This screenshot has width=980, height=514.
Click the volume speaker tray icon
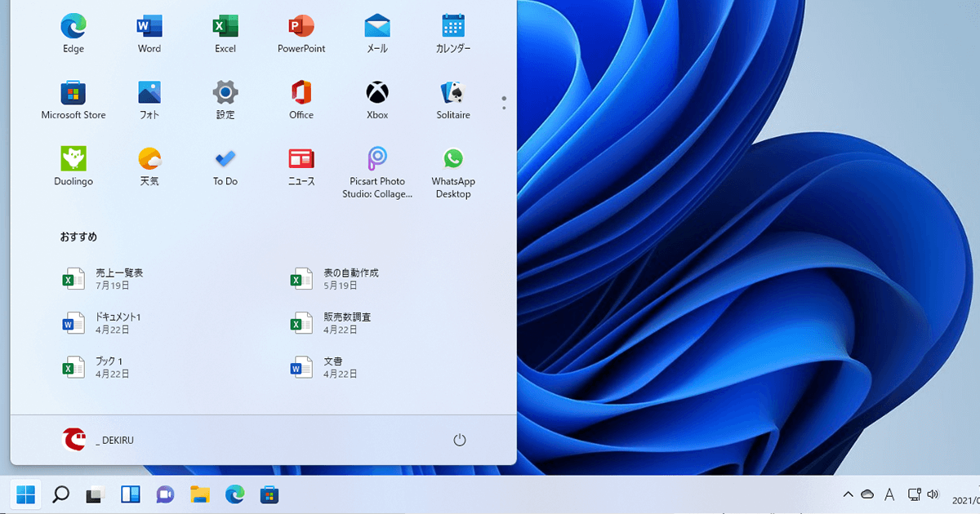point(933,494)
